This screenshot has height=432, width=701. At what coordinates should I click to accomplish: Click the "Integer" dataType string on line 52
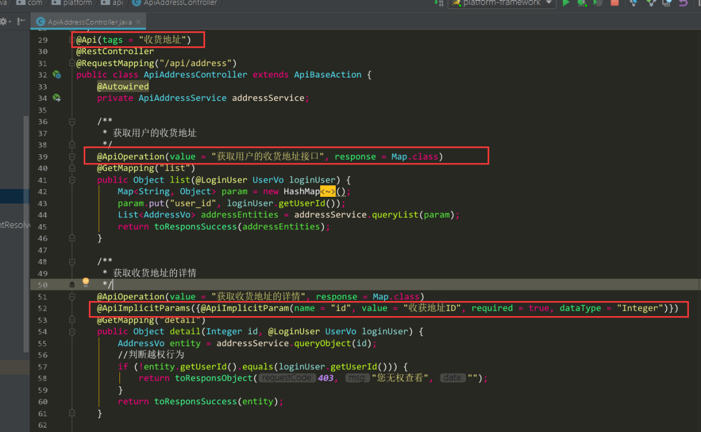click(x=641, y=308)
